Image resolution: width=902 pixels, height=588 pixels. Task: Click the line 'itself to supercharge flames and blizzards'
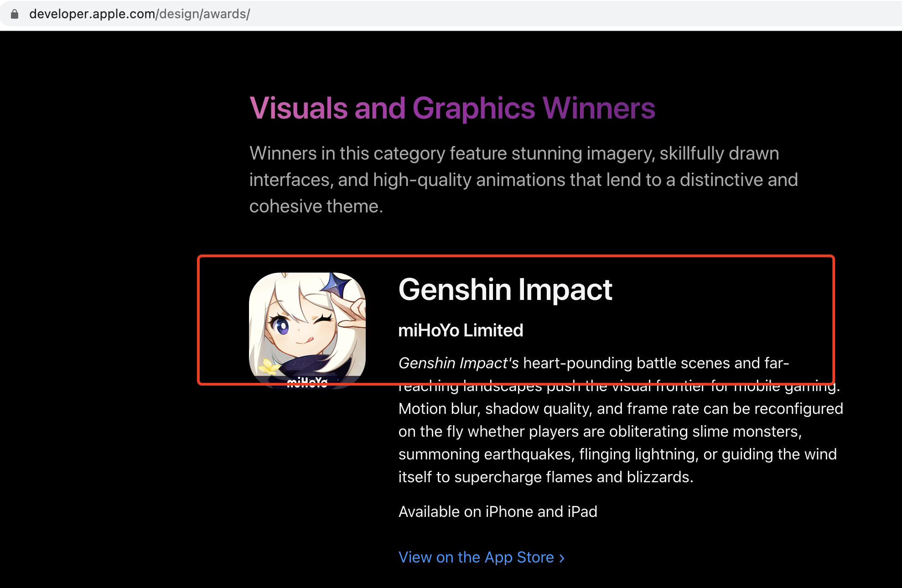546,477
